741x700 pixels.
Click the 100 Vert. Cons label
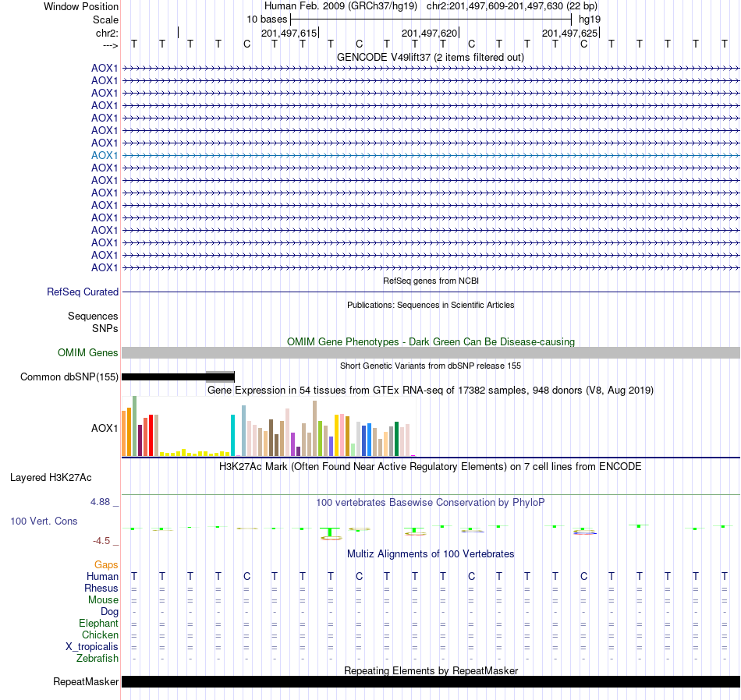point(44,521)
